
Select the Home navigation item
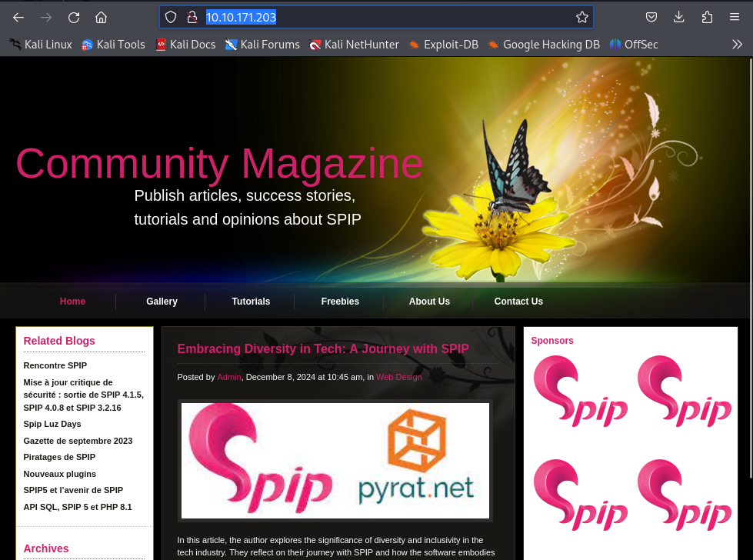72,301
